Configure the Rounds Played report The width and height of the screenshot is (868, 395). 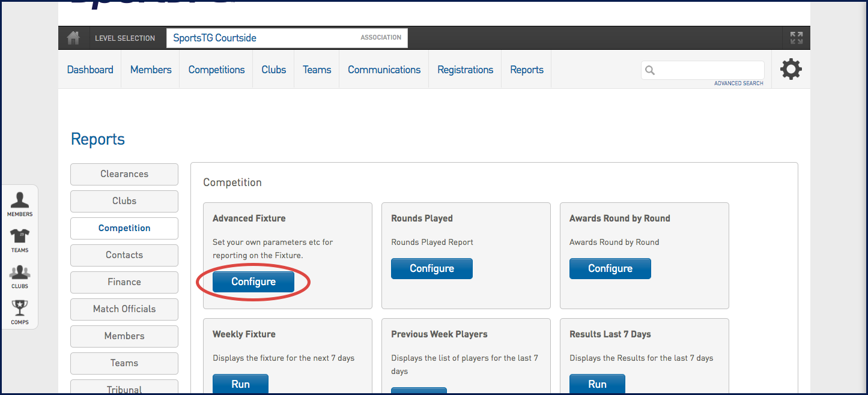coord(432,268)
